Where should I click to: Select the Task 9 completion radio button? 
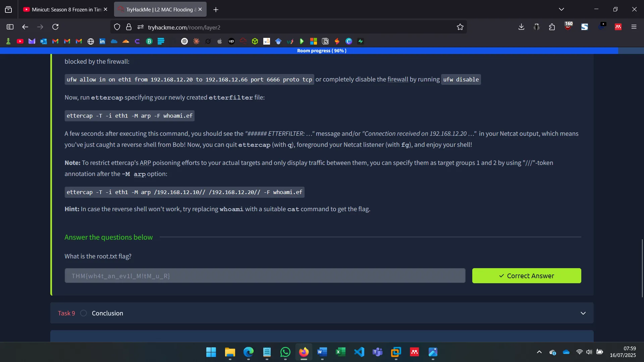click(83, 313)
